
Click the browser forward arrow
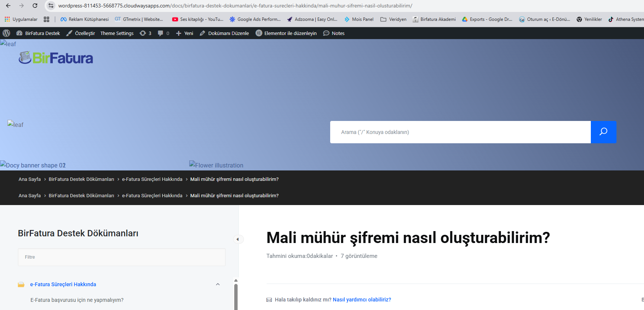tap(21, 6)
